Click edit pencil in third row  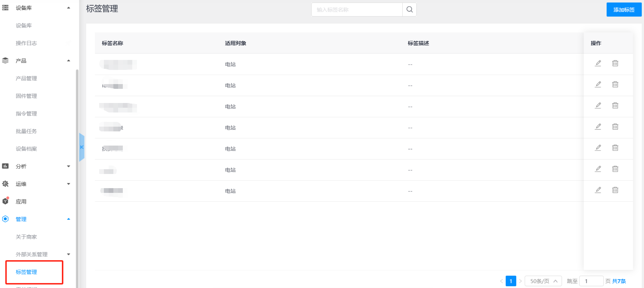598,106
